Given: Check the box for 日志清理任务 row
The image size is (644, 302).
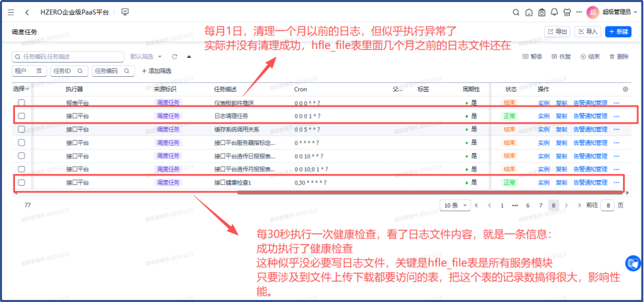Looking at the screenshot, I should click(x=22, y=116).
